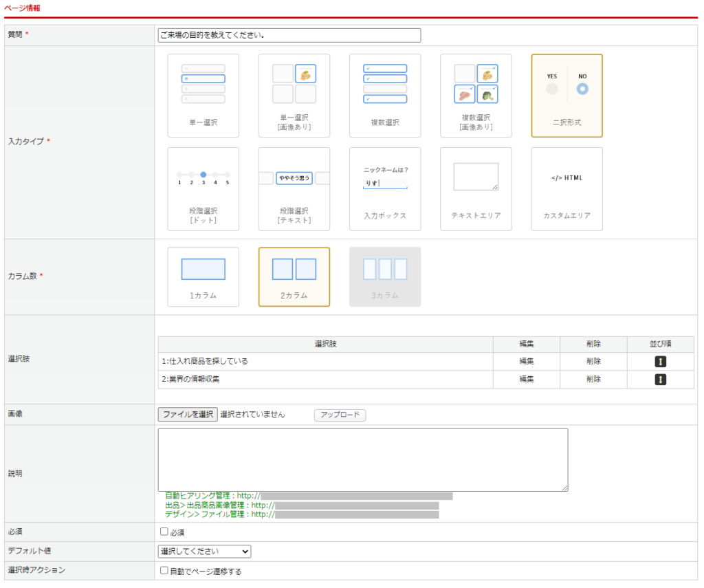The image size is (704, 588).
Task: Pick the カスタムエリア HTML tile
Action: tap(566, 188)
